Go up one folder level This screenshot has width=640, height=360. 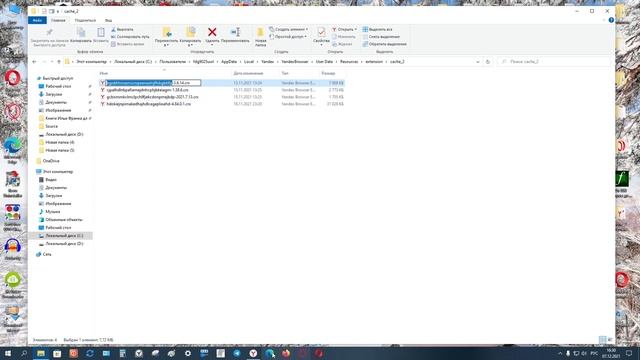click(59, 62)
